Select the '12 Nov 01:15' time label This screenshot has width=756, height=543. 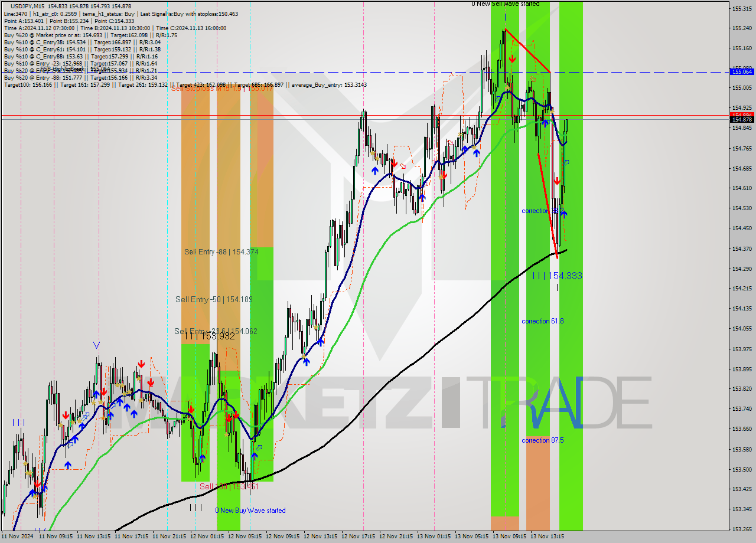click(207, 537)
